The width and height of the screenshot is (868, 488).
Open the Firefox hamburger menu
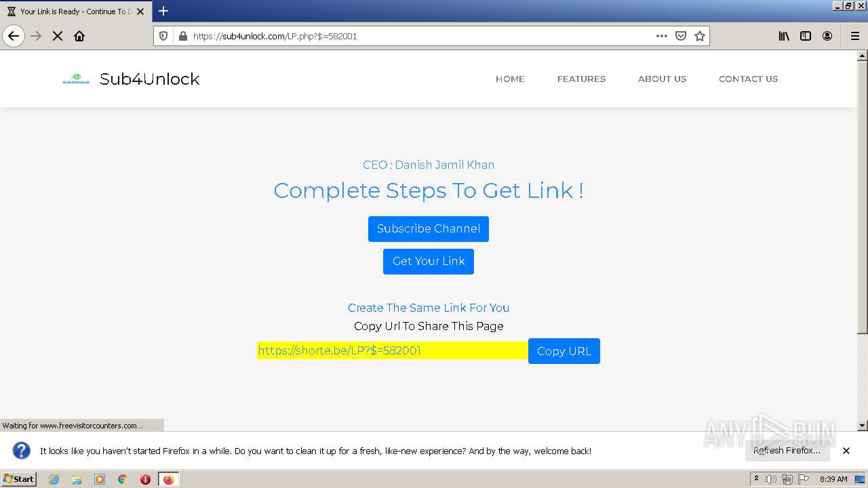[855, 36]
